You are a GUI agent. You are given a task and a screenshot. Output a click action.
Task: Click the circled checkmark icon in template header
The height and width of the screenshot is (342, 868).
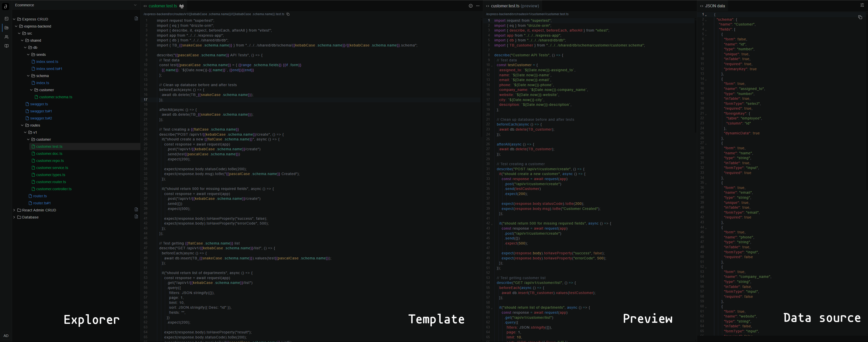coord(471,6)
